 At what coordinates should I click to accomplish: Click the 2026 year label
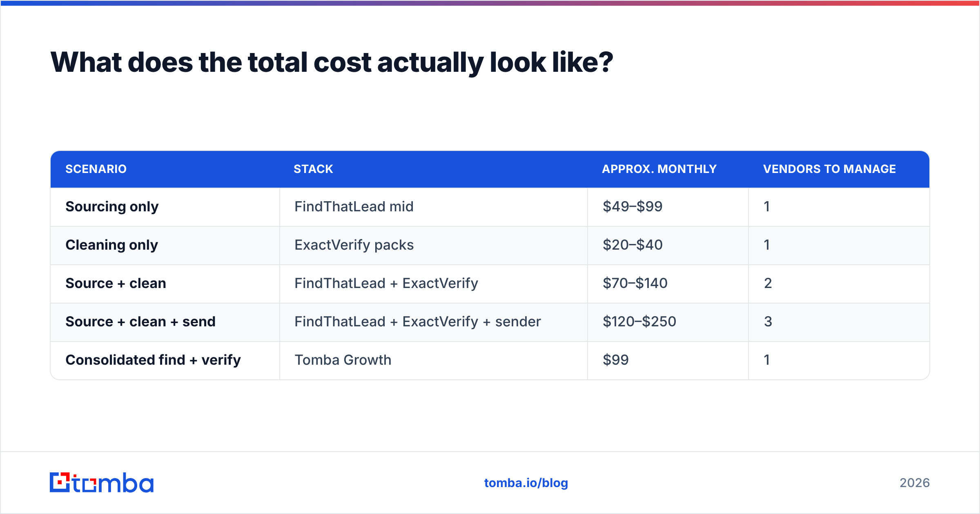pos(915,483)
